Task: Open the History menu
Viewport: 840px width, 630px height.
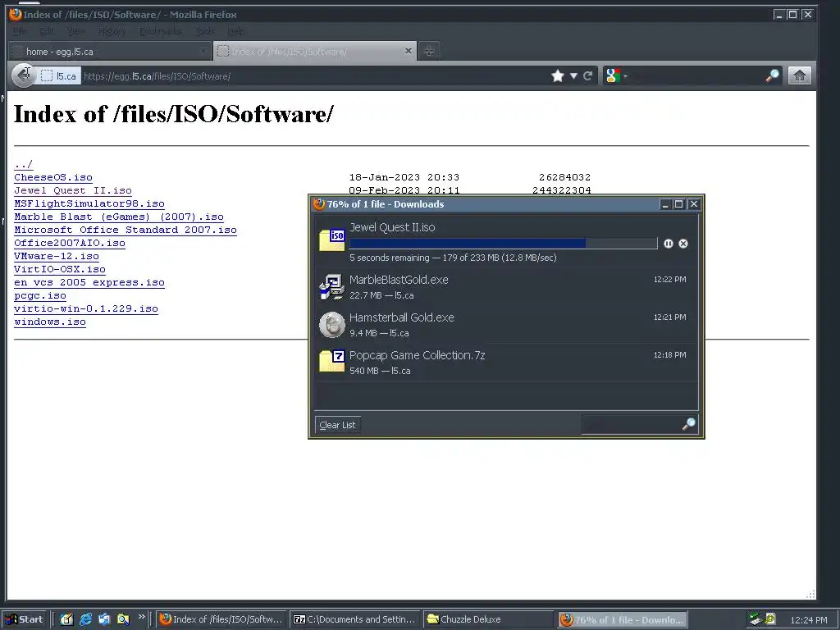Action: pos(112,31)
